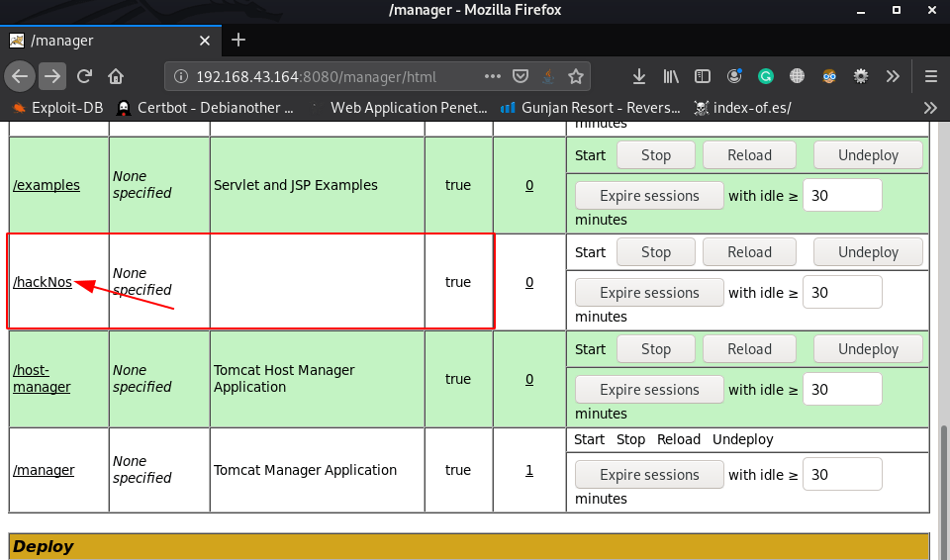Select the /manager browser tab

pos(111,41)
